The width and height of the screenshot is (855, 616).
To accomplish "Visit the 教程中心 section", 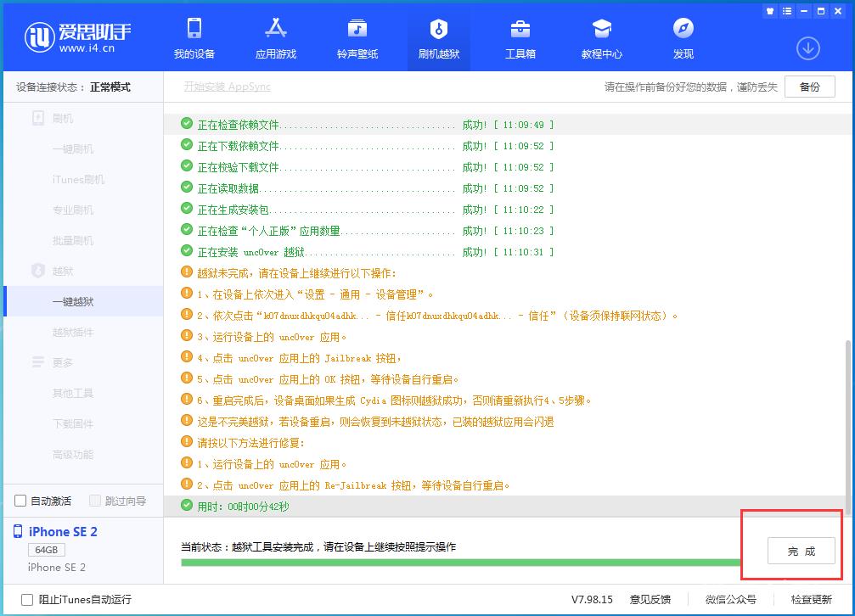I will click(x=602, y=38).
